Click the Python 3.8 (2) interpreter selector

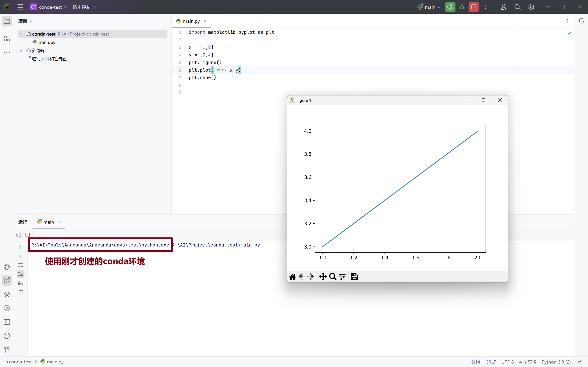click(556, 362)
